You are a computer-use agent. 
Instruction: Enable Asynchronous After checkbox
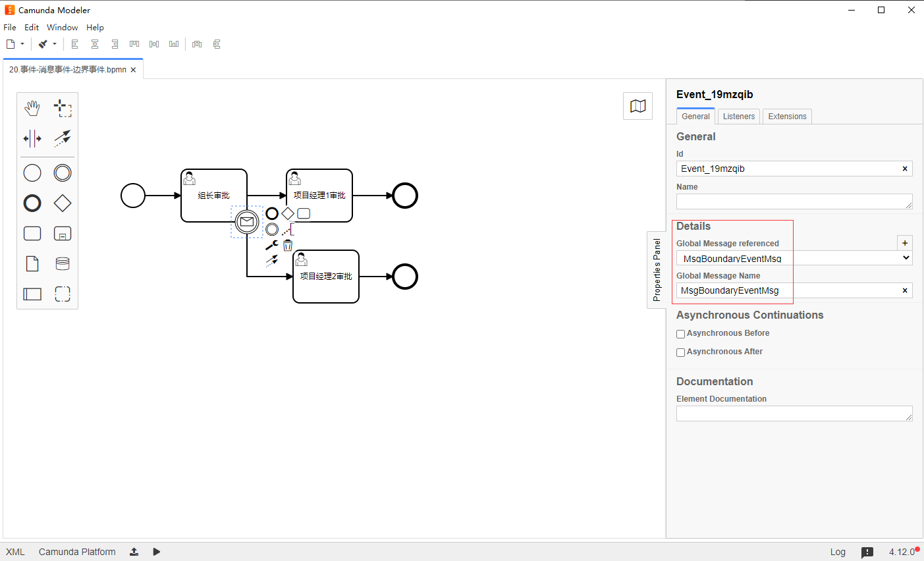(681, 352)
